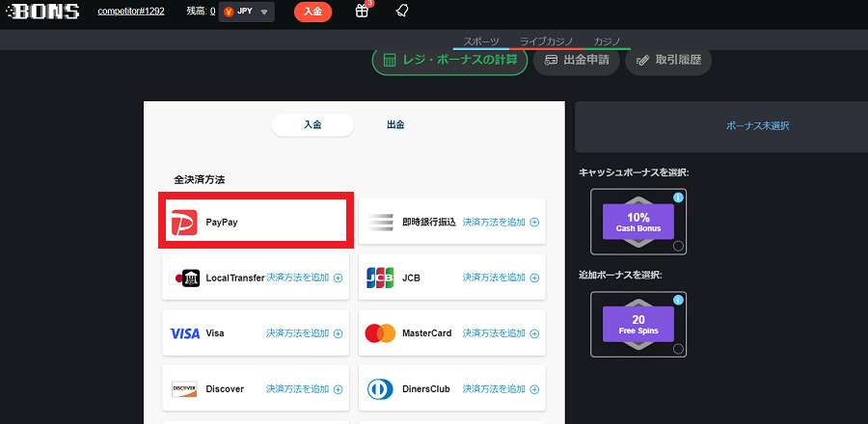The width and height of the screenshot is (868, 424).
Task: Click plus icon in LocalTransfer row
Action: 338,278
